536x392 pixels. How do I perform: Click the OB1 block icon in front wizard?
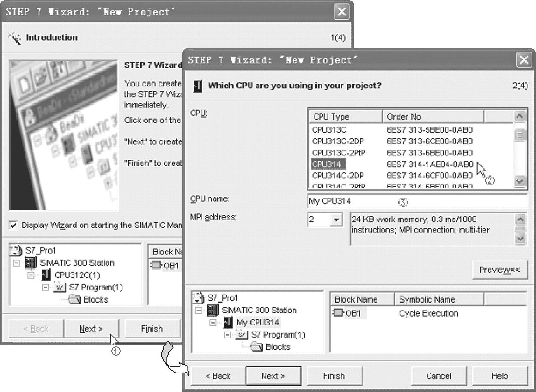click(x=338, y=313)
